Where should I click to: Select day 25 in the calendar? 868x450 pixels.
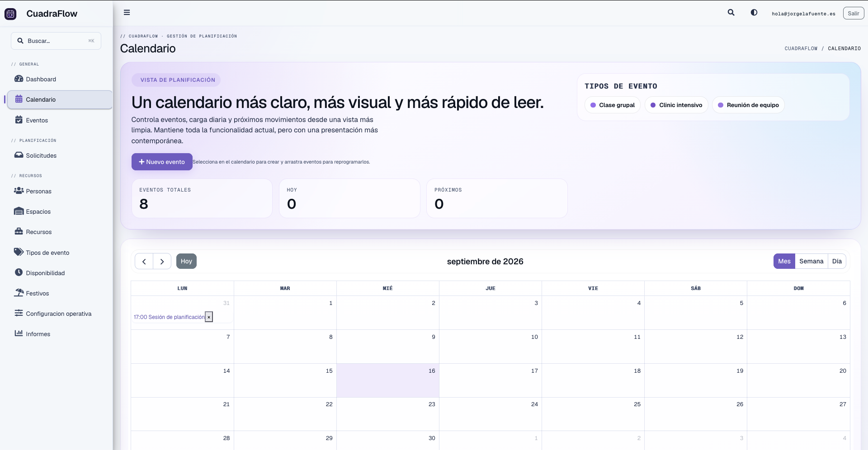point(593,414)
